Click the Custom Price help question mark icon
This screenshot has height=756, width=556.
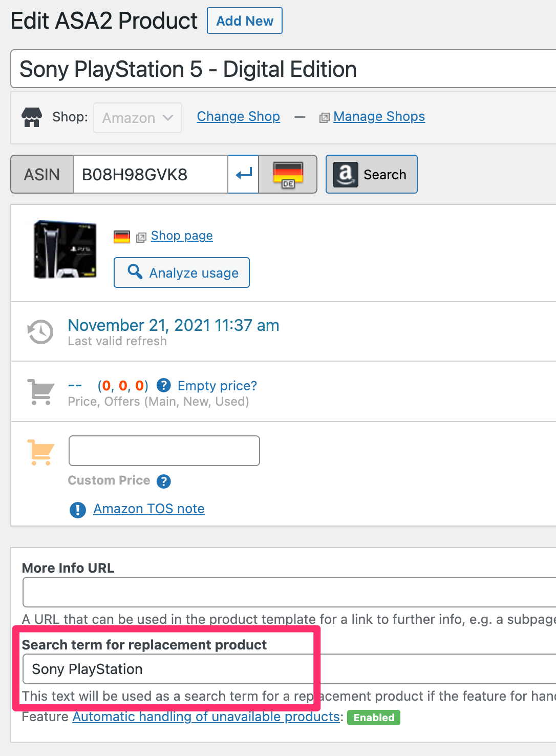click(x=163, y=481)
